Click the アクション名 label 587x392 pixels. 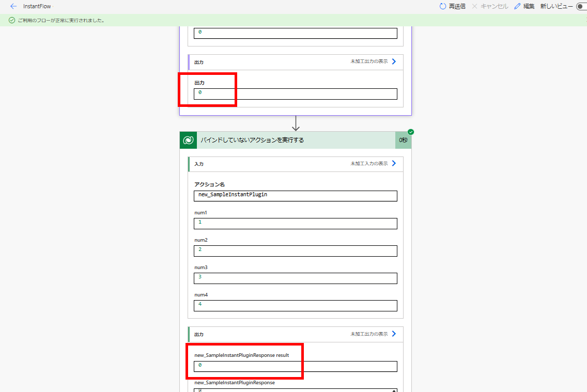click(x=210, y=184)
